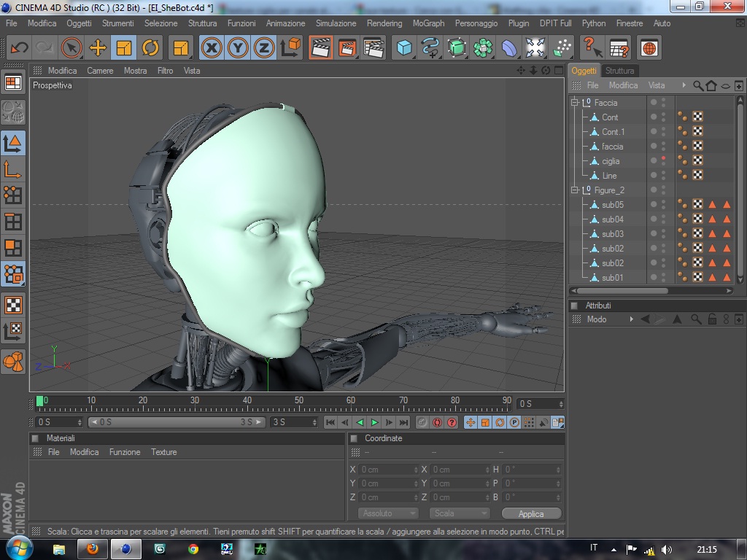Viewport: 747px width, 560px height.
Task: Click the live selection cursor tool
Action: coord(71,48)
